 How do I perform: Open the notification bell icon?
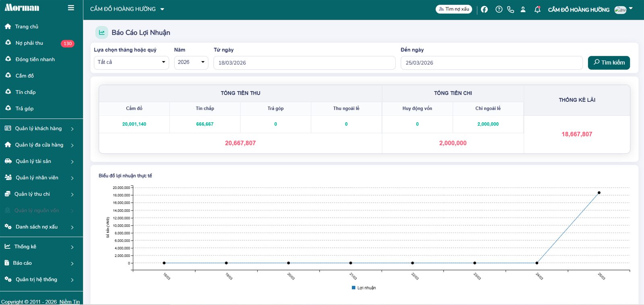tap(537, 9)
